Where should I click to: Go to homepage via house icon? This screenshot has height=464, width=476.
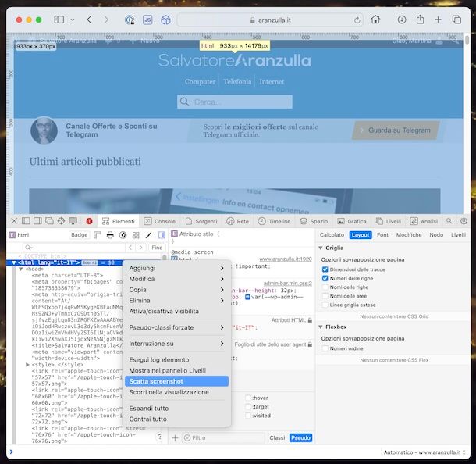pyautogui.click(x=375, y=20)
